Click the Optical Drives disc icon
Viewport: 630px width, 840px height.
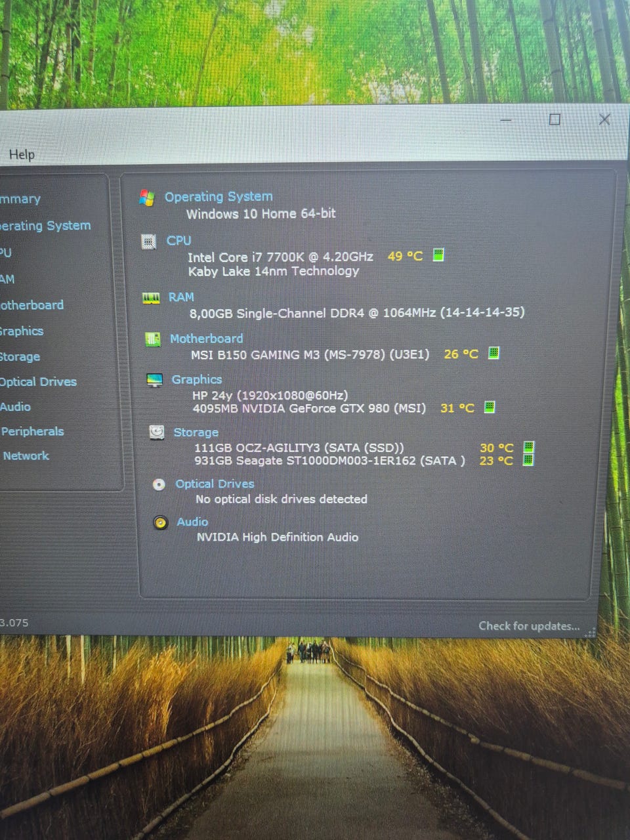point(159,484)
